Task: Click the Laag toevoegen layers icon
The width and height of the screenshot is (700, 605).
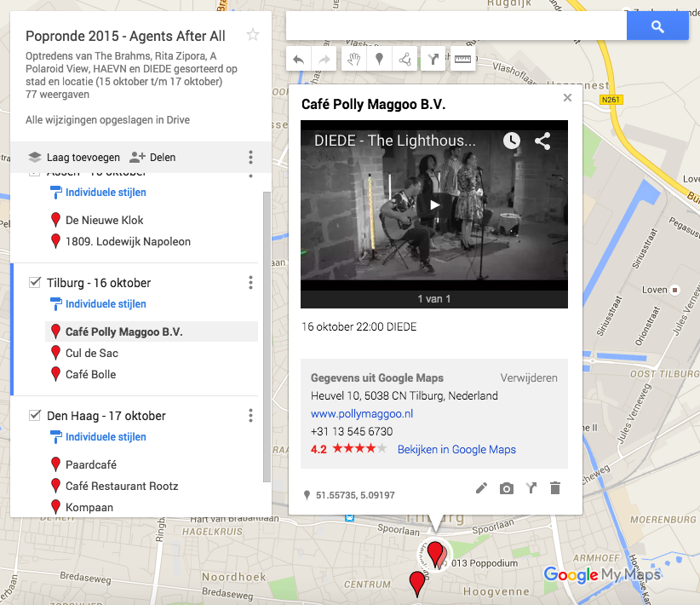Action: point(34,158)
